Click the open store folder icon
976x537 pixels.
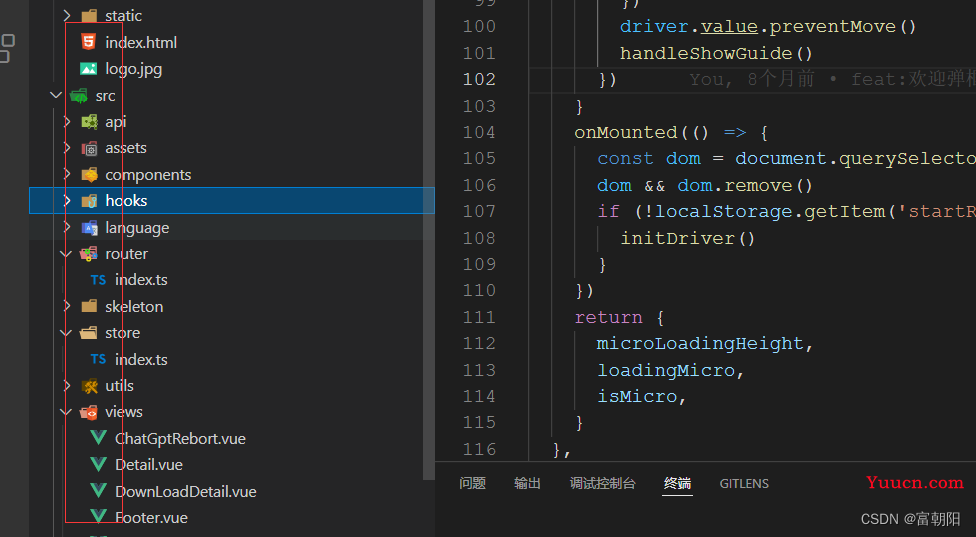88,333
